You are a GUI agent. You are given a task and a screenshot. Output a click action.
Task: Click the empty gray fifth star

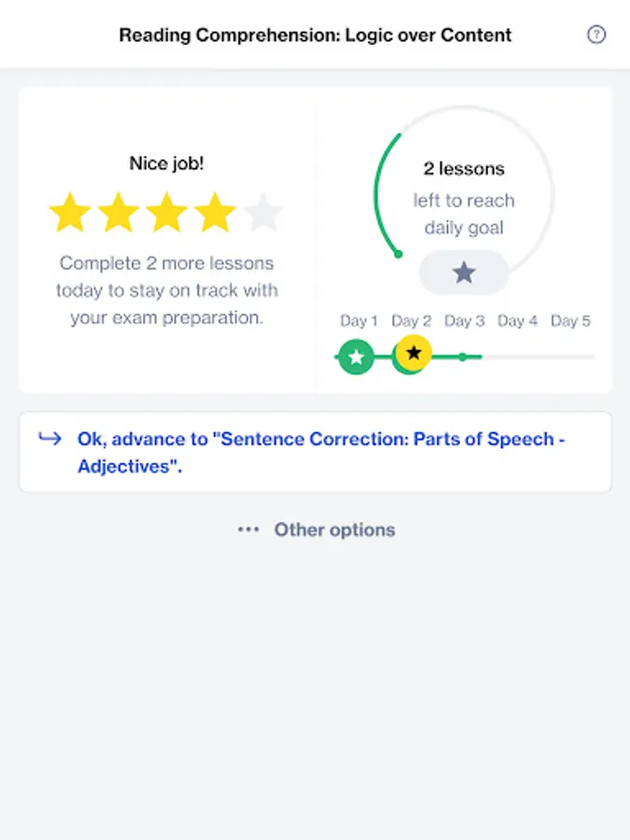(263, 213)
